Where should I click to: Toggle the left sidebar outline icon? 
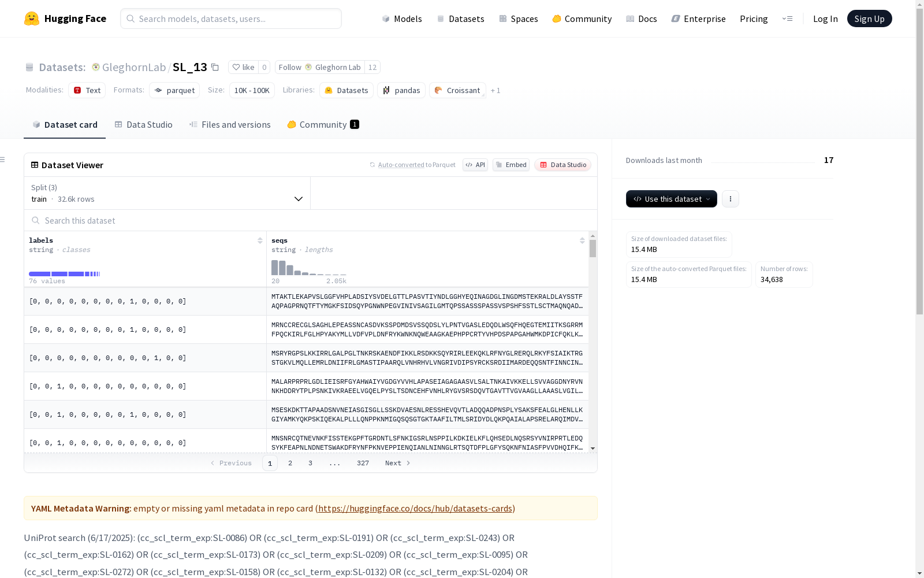click(x=3, y=160)
